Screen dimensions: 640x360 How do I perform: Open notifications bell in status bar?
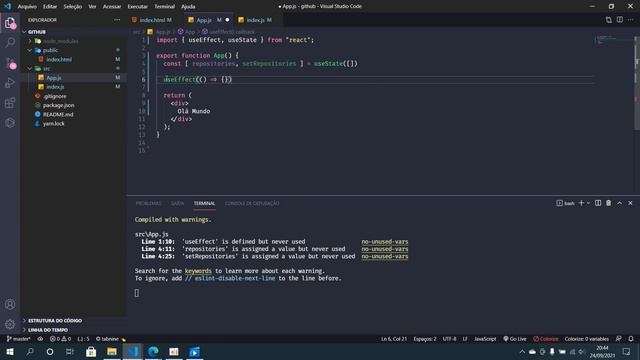631,339
